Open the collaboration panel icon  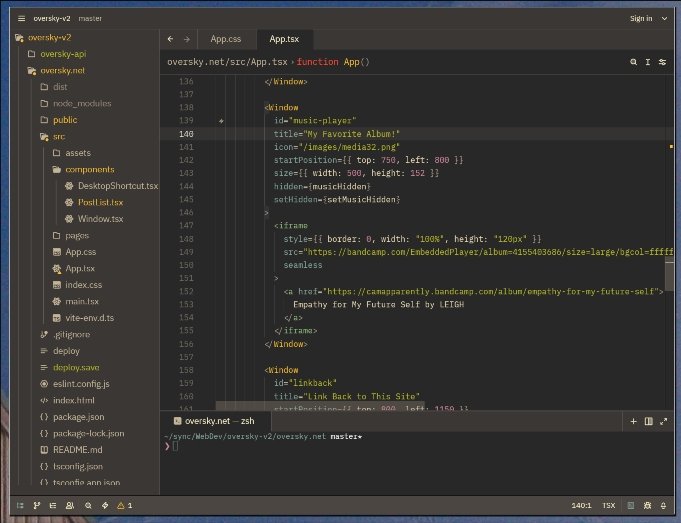72,506
